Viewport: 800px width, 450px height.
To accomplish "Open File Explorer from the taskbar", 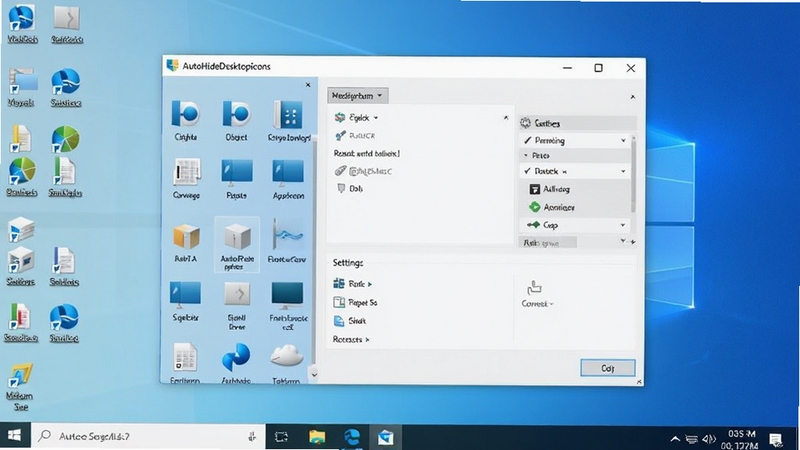I will click(317, 437).
